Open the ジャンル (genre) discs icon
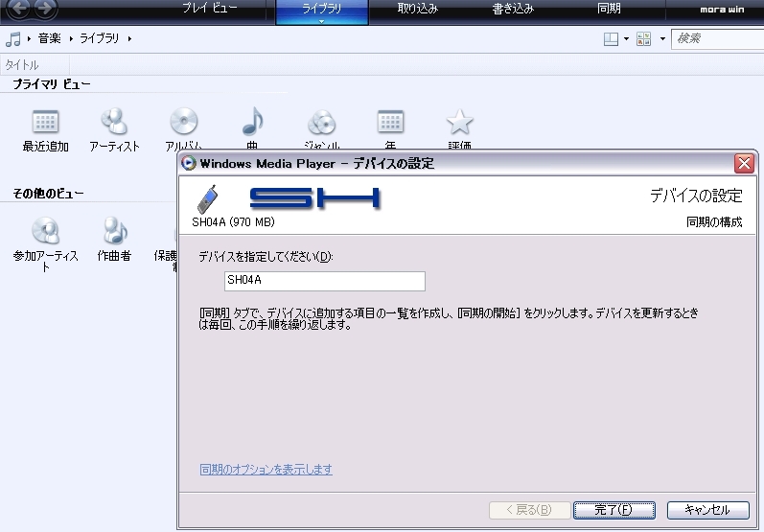This screenshot has height=532, width=764. coord(321,122)
